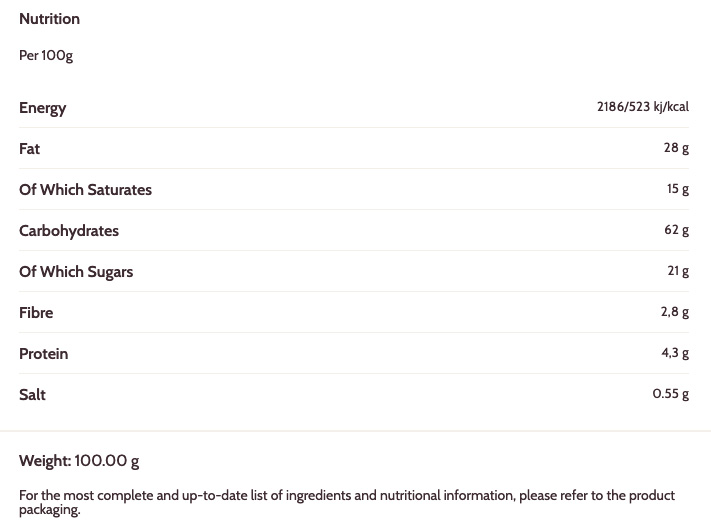
Task: Click the Weight: 100.00 g text
Action: tap(79, 461)
